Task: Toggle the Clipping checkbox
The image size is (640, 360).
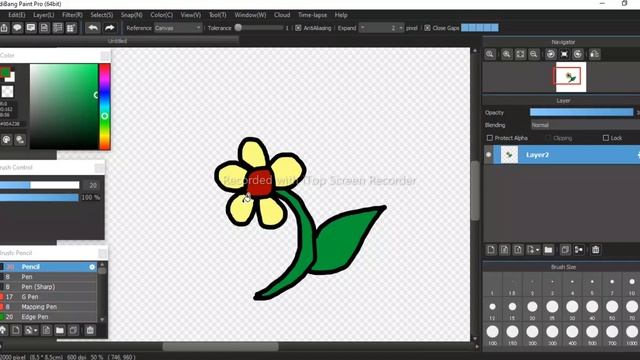Action: (x=549, y=138)
